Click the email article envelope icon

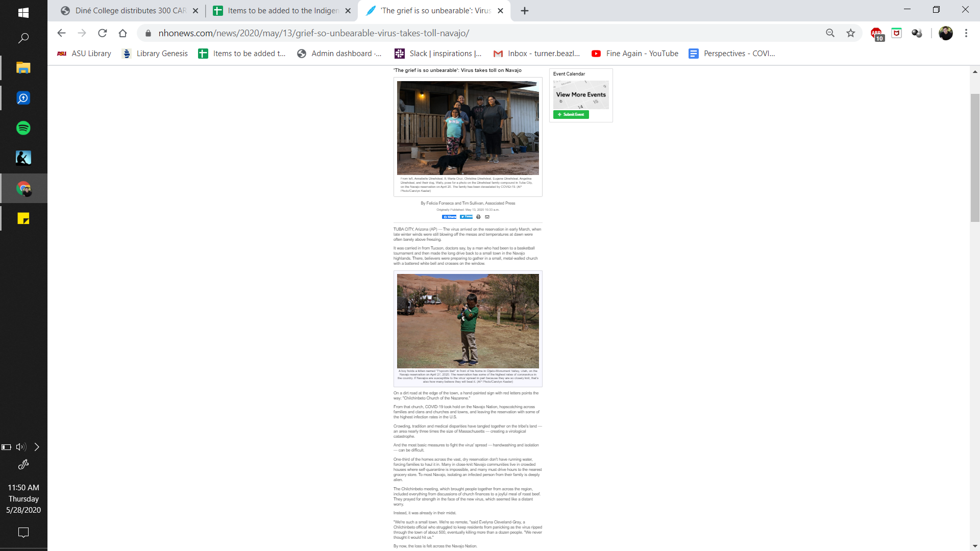click(x=487, y=217)
